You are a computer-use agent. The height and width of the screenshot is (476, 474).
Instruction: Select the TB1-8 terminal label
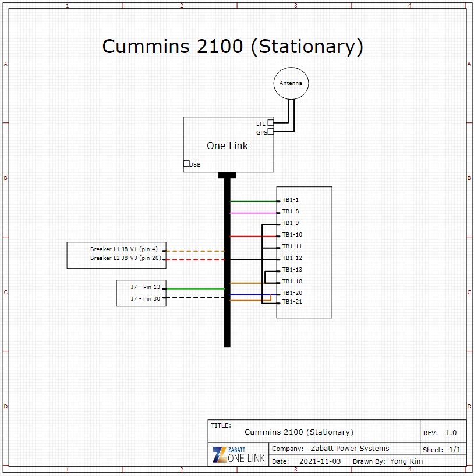[x=291, y=211]
